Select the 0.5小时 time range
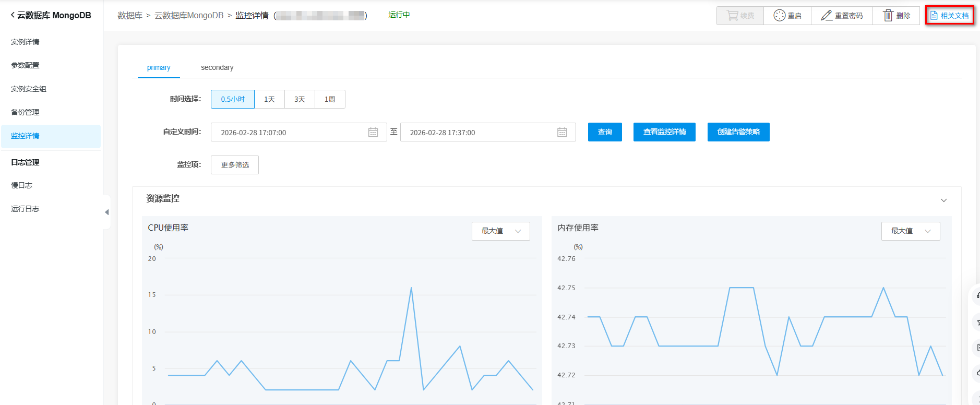980x405 pixels. click(233, 99)
